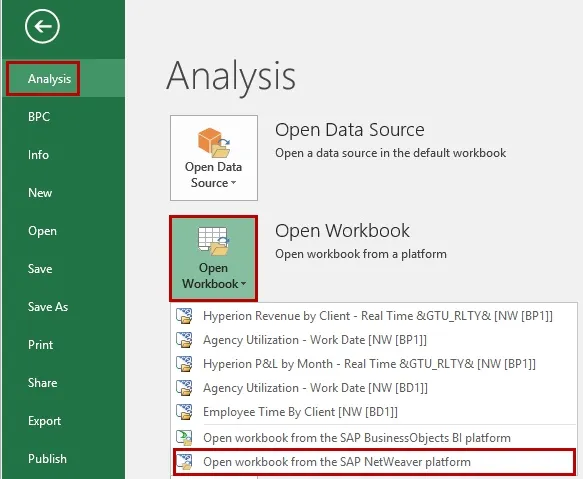Choose Open workbook from the SAP NetWeaver platform
This screenshot has width=583, height=479.
tap(336, 462)
